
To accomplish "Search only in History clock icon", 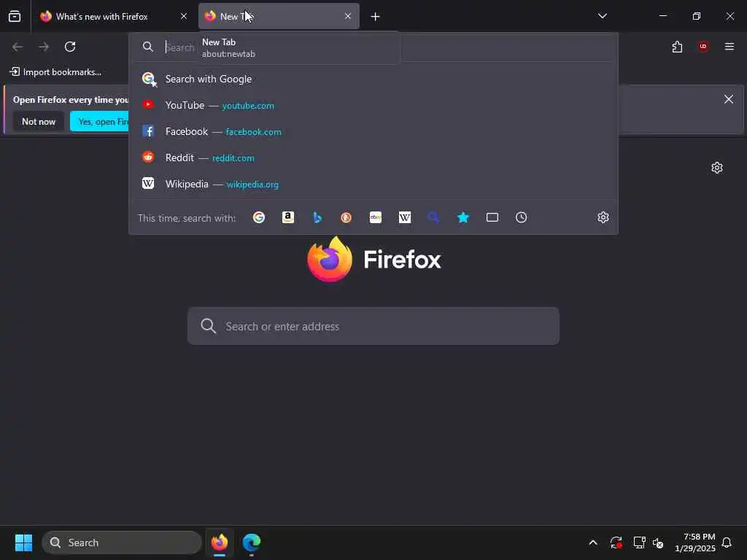I will tap(521, 217).
